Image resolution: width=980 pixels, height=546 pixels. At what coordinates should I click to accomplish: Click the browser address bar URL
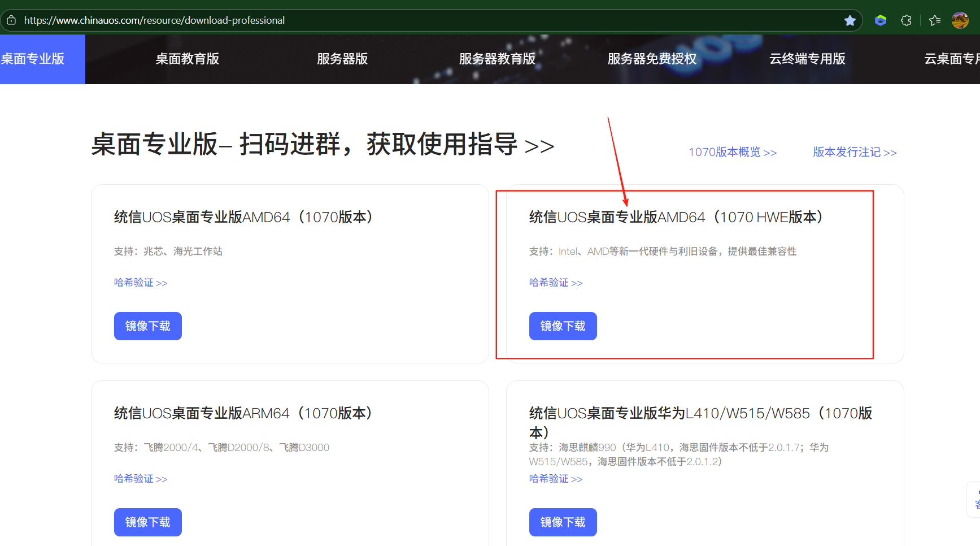(x=154, y=20)
